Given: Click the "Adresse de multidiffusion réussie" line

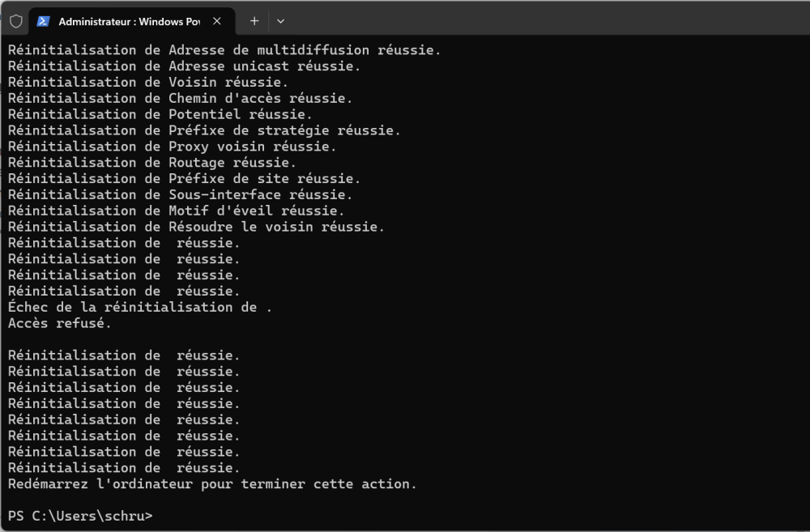Looking at the screenshot, I should (x=224, y=50).
